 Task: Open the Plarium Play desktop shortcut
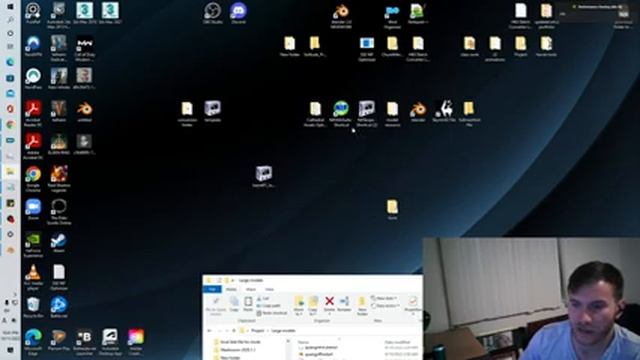(59, 340)
